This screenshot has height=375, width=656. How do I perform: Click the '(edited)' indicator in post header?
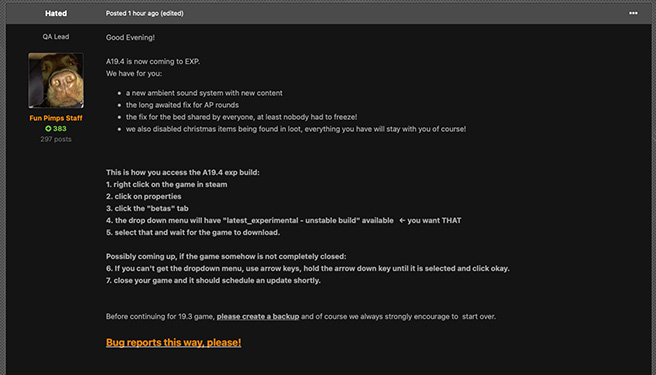coord(172,13)
